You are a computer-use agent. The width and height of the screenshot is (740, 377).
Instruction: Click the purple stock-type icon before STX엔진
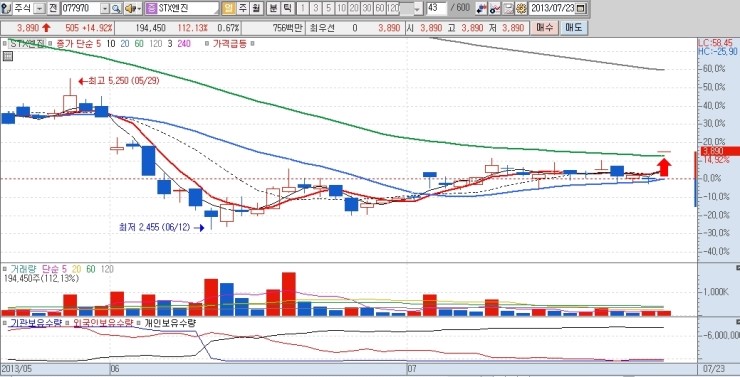point(151,8)
